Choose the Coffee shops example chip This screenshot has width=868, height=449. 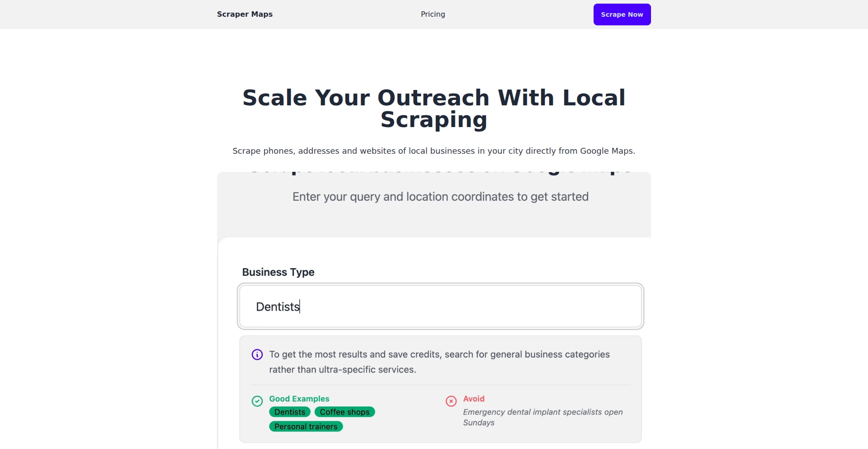(344, 412)
